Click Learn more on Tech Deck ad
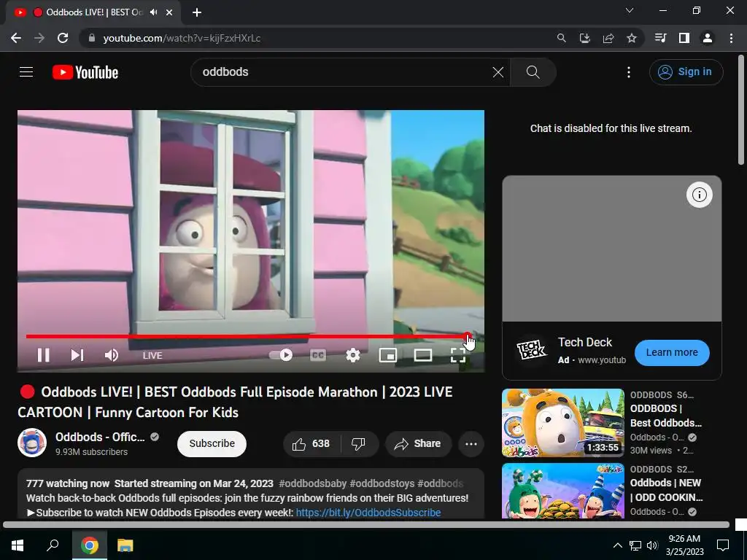The width and height of the screenshot is (747, 560). coord(672,353)
